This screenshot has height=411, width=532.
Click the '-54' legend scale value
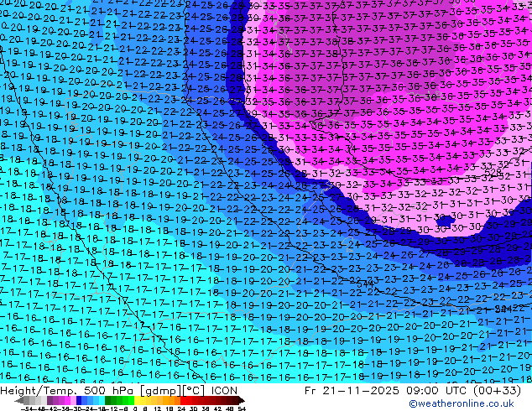(x=29, y=408)
